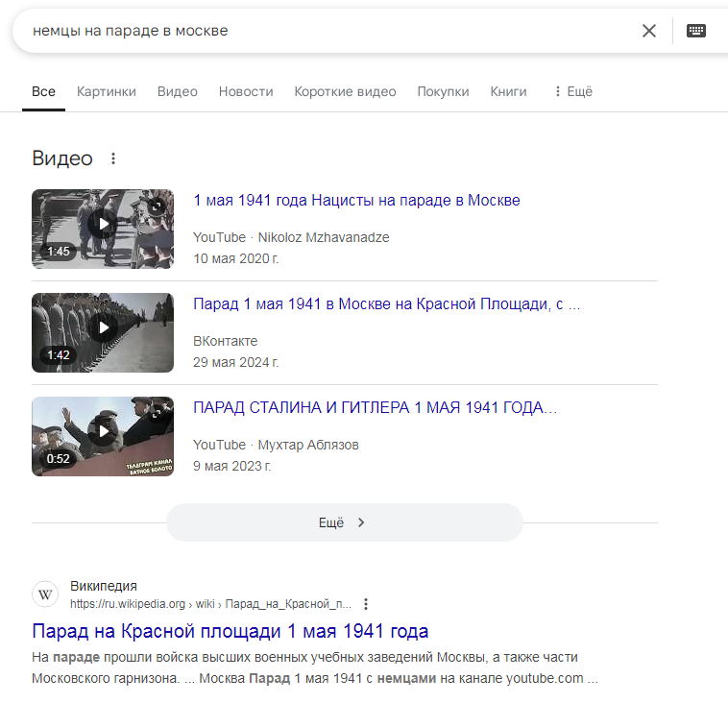Click the Видео section heading
Screen dimensions: 728x703
pyautogui.click(x=62, y=158)
